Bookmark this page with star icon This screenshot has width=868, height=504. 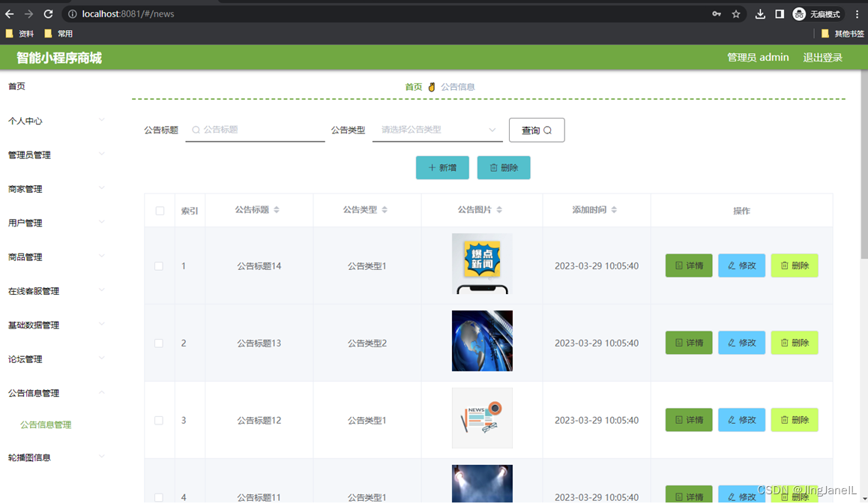click(x=735, y=13)
